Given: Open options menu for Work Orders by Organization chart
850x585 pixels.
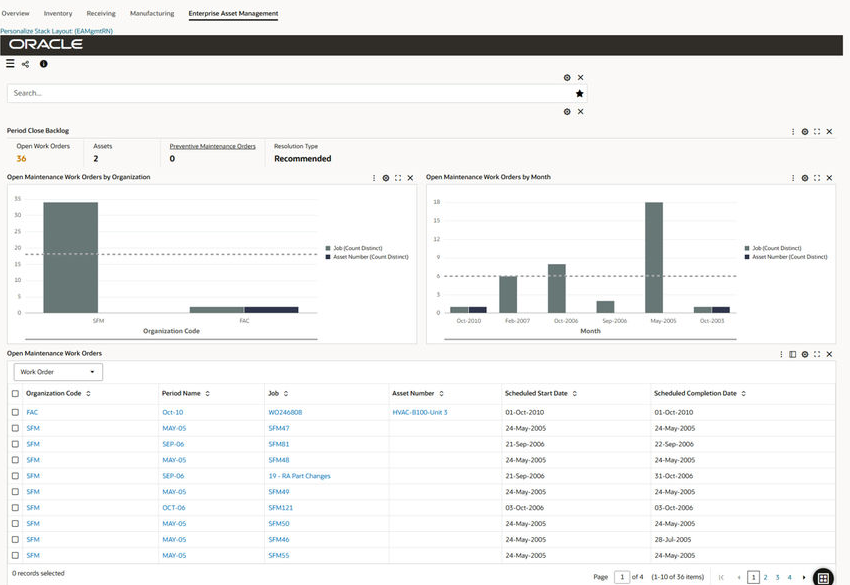Looking at the screenshot, I should (374, 178).
